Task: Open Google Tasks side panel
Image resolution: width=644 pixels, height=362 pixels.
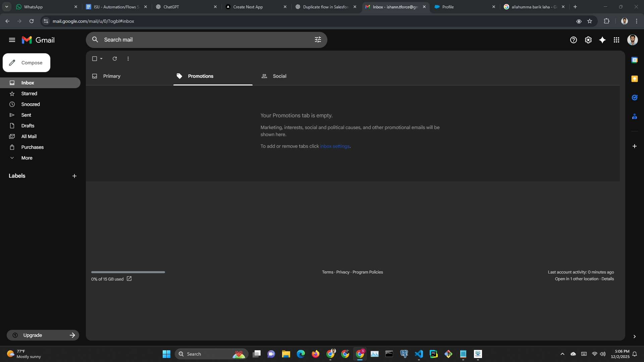Action: pos(634,98)
